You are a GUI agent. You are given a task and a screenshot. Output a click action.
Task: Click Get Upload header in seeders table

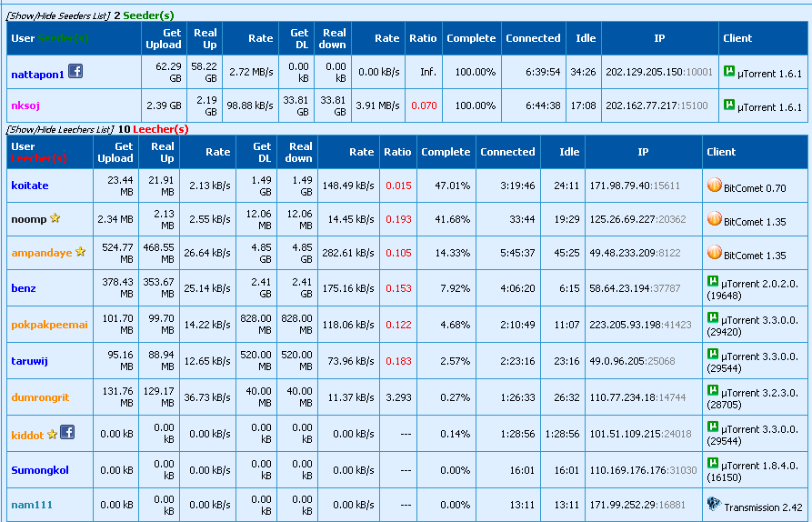163,38
